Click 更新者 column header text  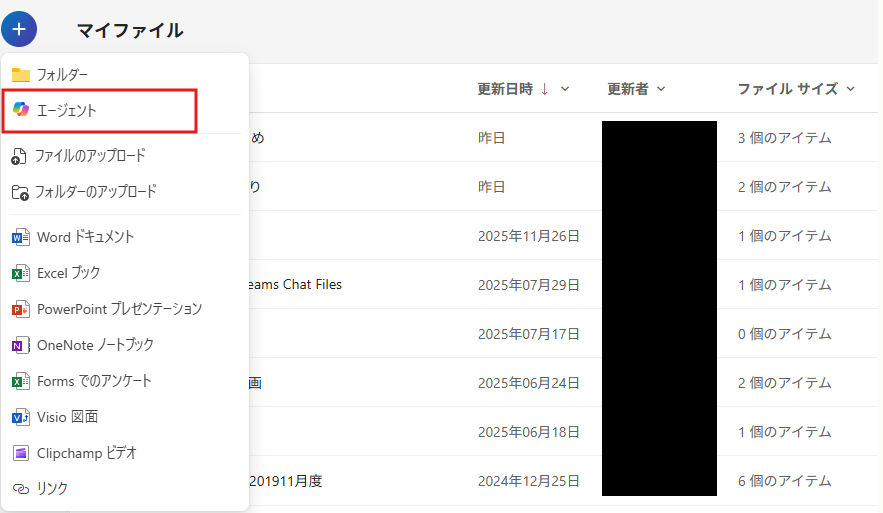tap(628, 89)
